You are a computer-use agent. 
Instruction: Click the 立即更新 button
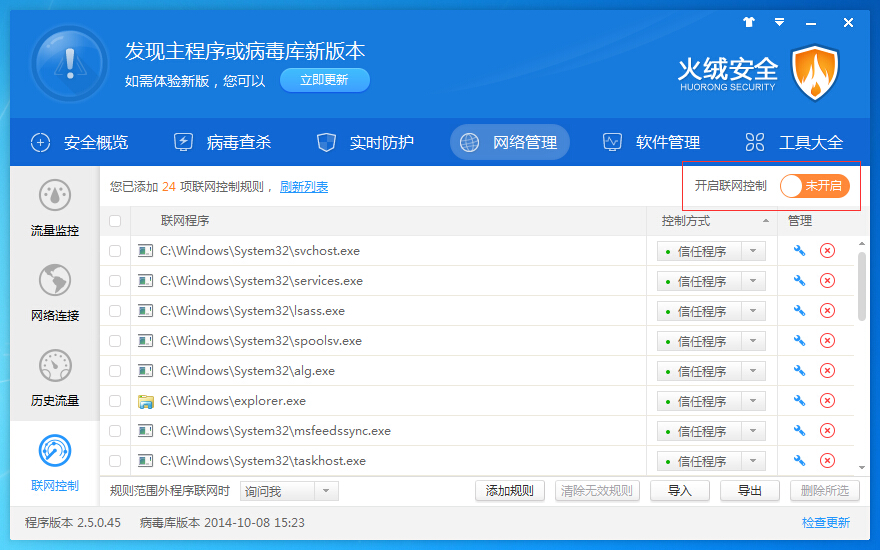[x=324, y=80]
